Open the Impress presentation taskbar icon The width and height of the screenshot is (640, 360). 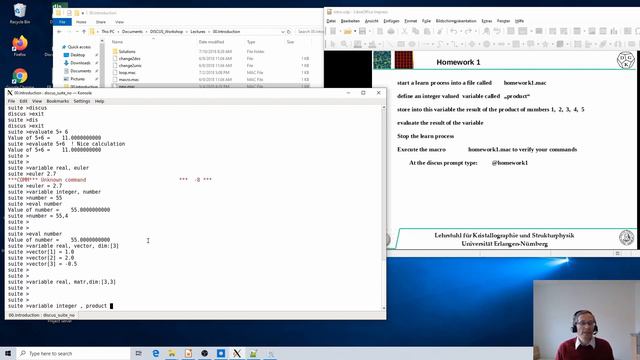click(x=188, y=353)
